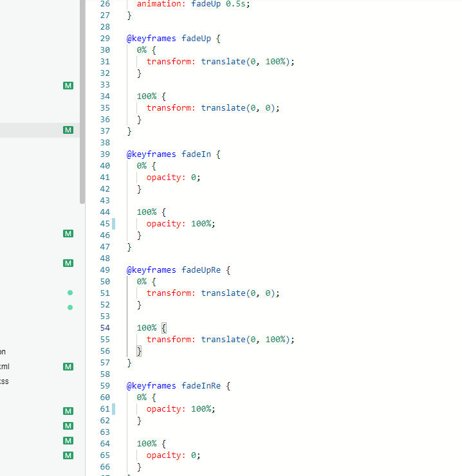Click 'opacity: 0;' on line 41
Screen dimensions: 462x476
(x=173, y=178)
